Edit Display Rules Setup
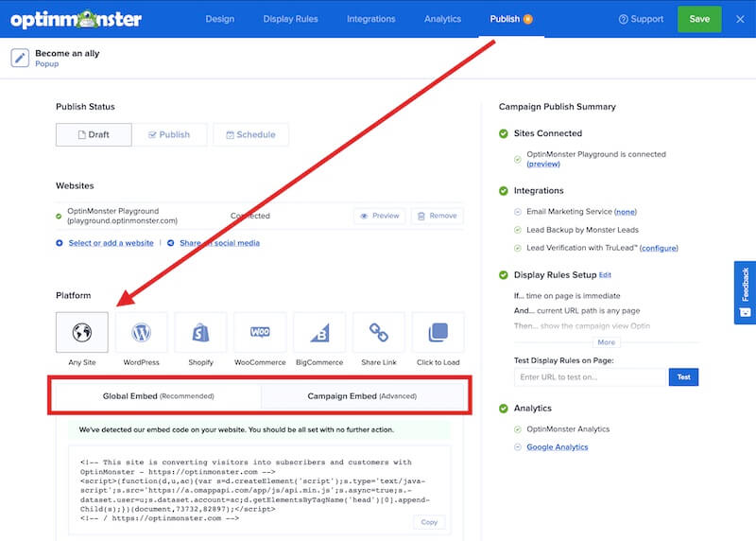756x541 pixels. tap(605, 275)
